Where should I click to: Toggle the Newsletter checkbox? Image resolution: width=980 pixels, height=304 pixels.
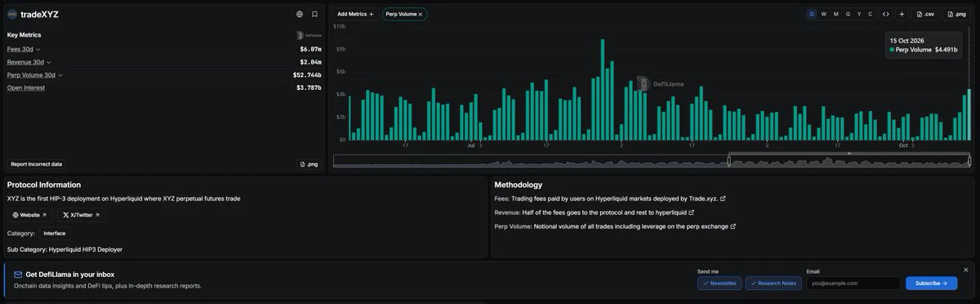[719, 284]
